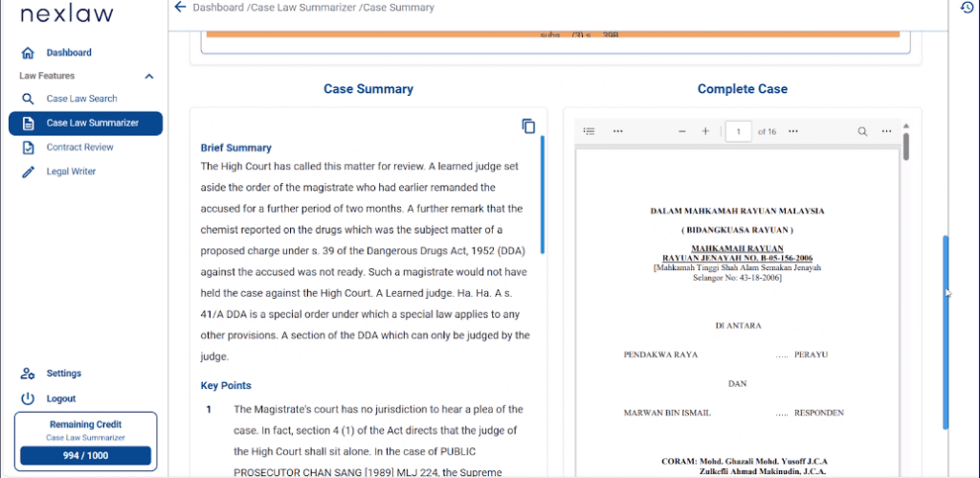Click the 'Law Features' section label
The image size is (980, 478).
pyautogui.click(x=47, y=76)
